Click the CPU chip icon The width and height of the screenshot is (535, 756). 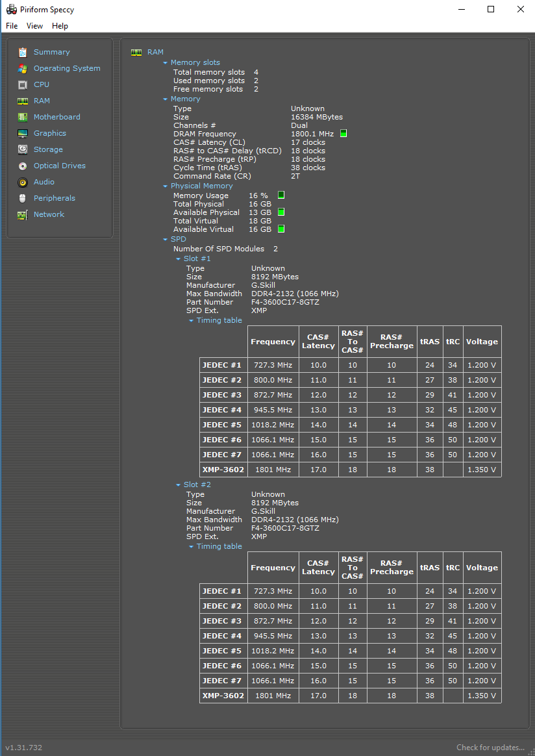coord(23,84)
